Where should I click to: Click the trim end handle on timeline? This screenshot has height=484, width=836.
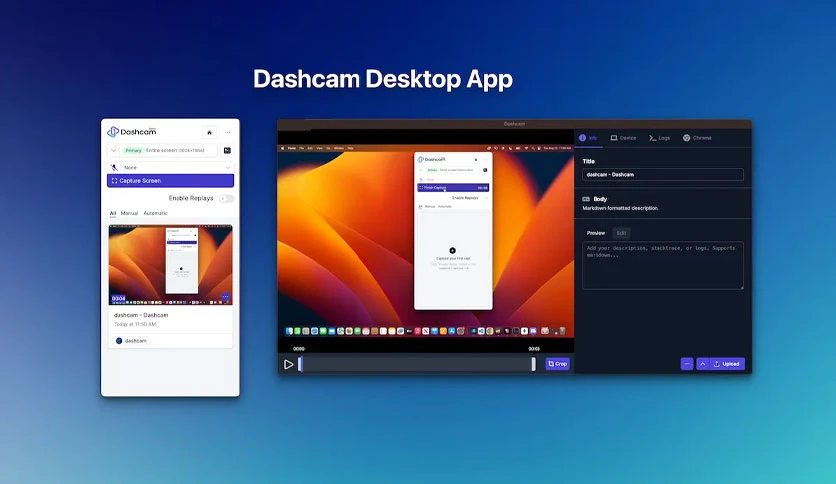pos(533,364)
